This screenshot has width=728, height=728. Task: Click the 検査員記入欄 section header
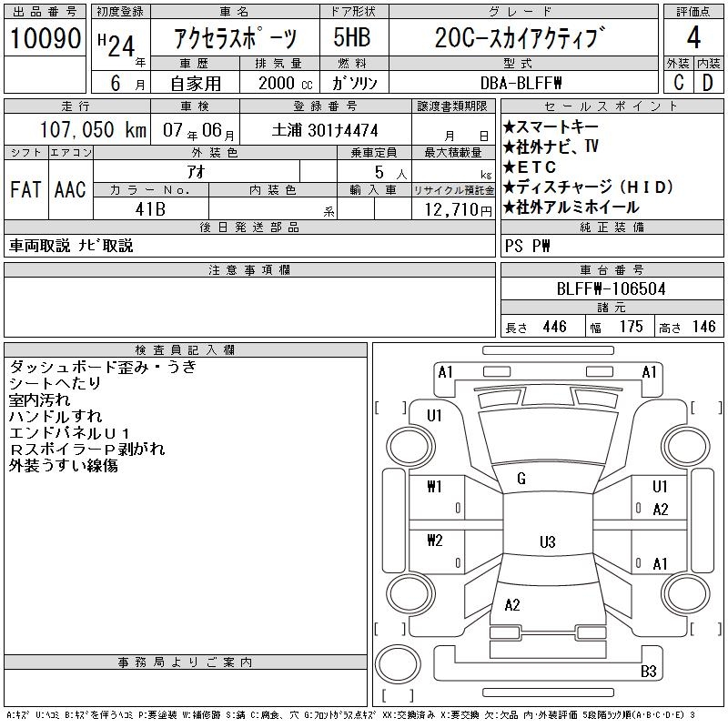click(x=186, y=350)
